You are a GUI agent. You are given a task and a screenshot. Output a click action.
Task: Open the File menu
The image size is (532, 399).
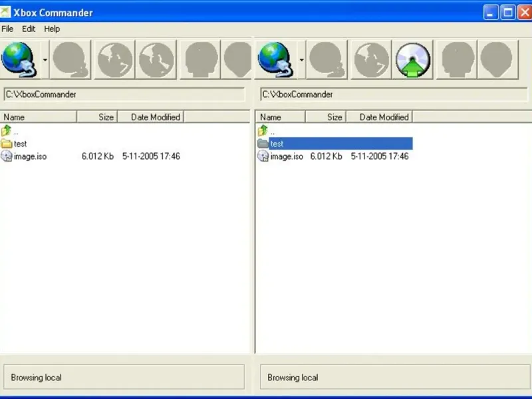pos(7,29)
